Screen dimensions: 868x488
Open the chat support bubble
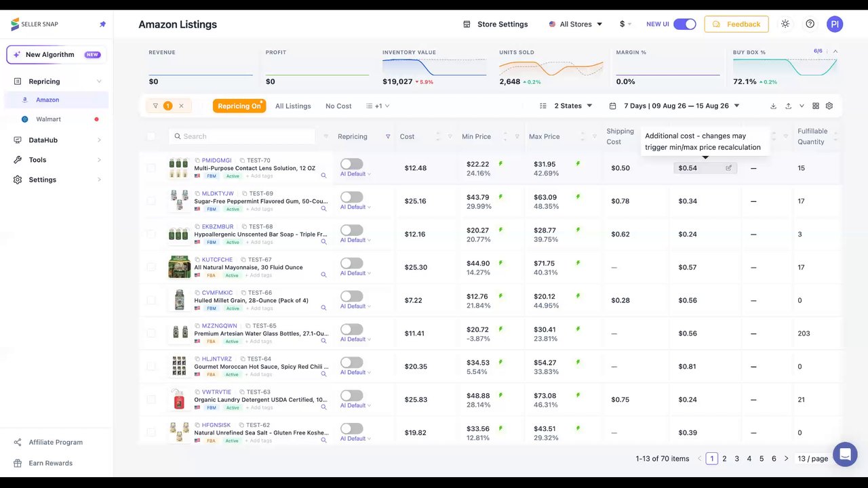tap(845, 454)
